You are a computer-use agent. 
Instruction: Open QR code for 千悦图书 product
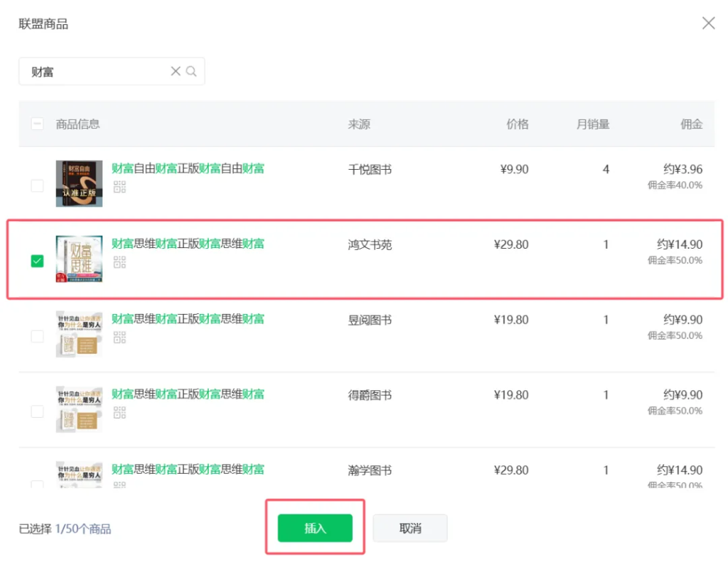click(119, 187)
